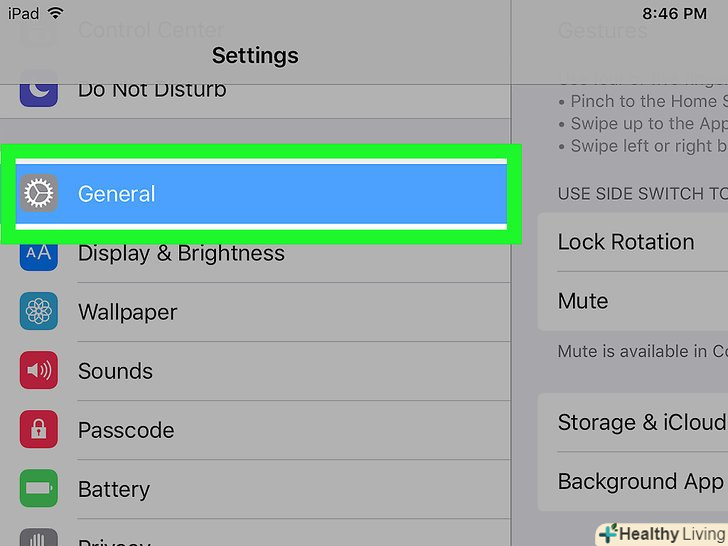Tap the Passcode lock icon
728x546 pixels.
click(39, 430)
